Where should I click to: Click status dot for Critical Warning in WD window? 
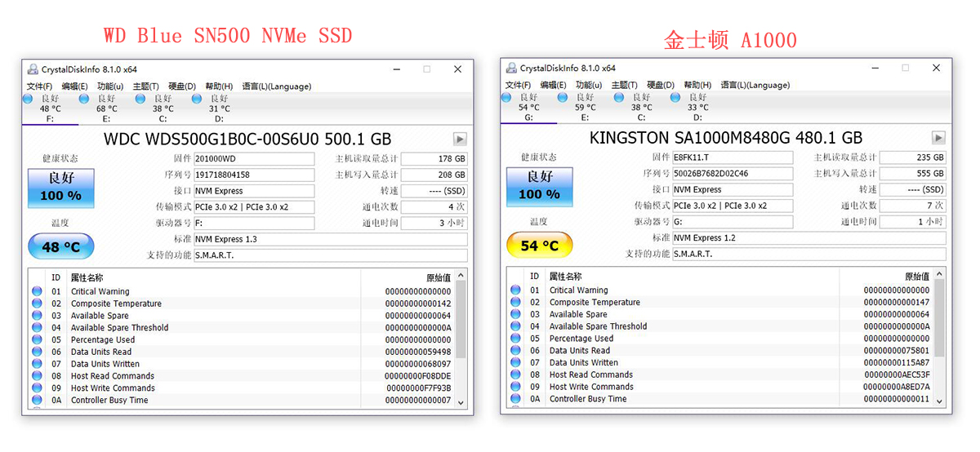click(37, 291)
